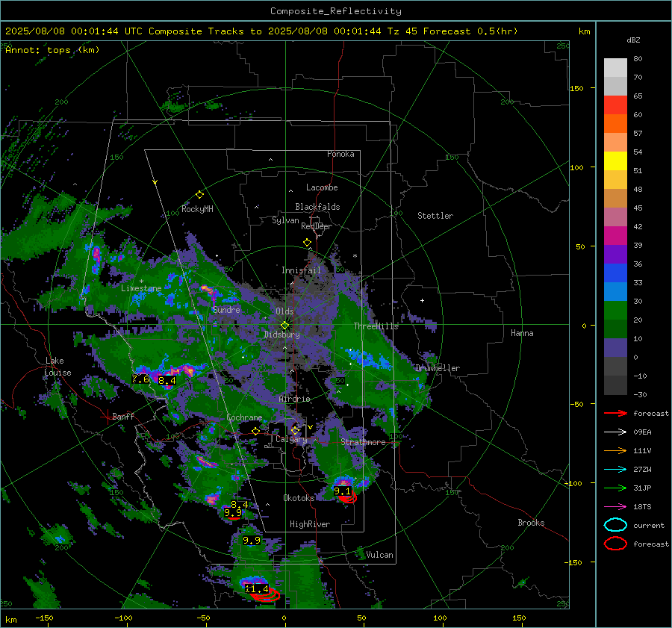
Task: Click the yellow diamond marker below RedDeer
Action: coord(307,243)
